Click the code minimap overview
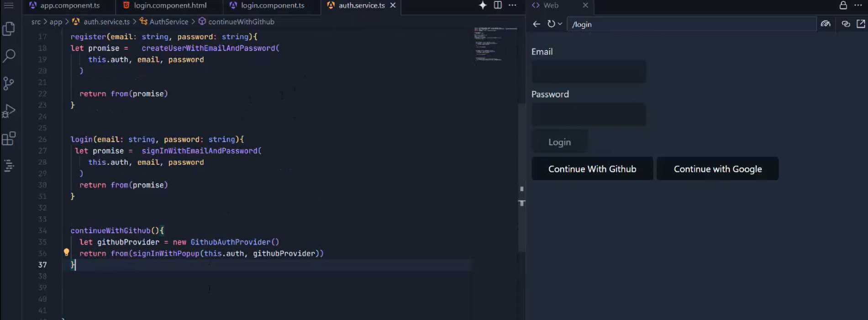 495,44
